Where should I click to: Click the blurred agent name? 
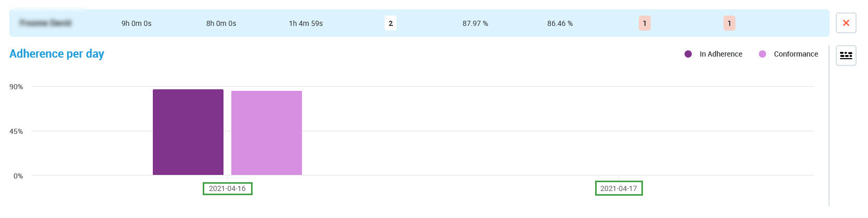[x=45, y=23]
